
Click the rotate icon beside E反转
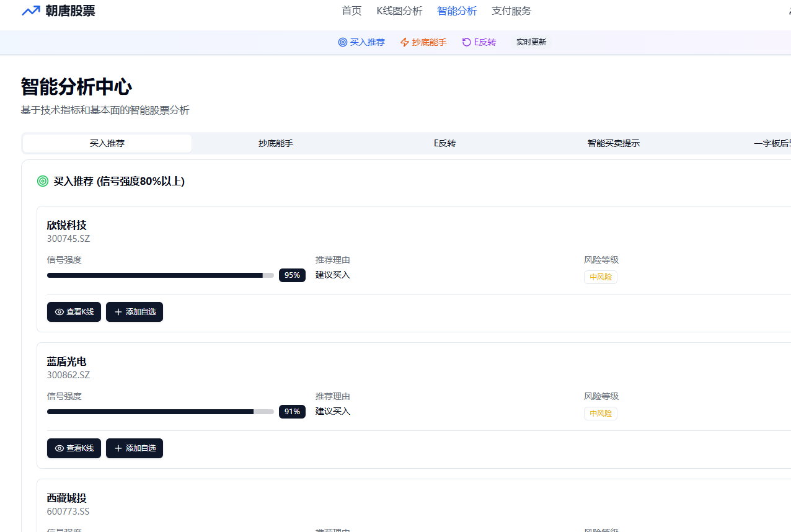(x=466, y=42)
